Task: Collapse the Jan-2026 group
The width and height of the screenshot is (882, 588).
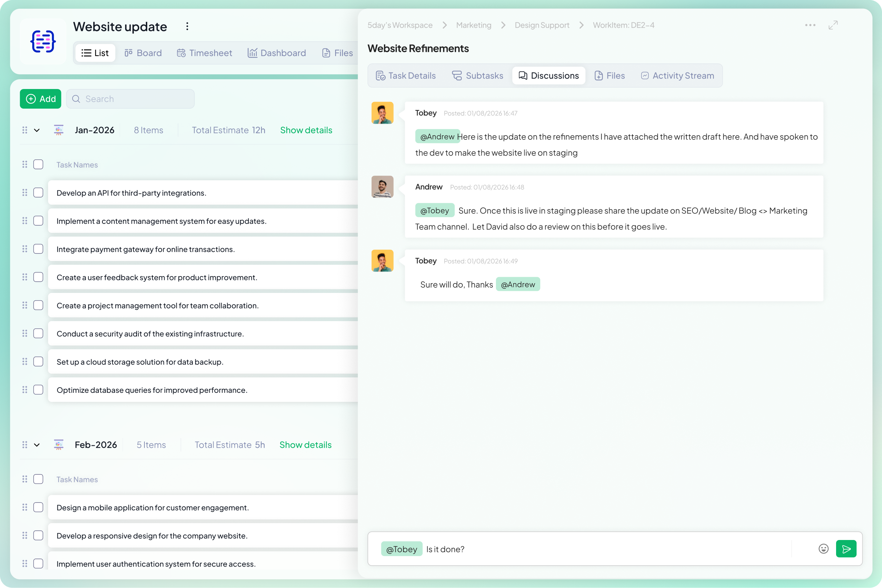Action: point(36,130)
